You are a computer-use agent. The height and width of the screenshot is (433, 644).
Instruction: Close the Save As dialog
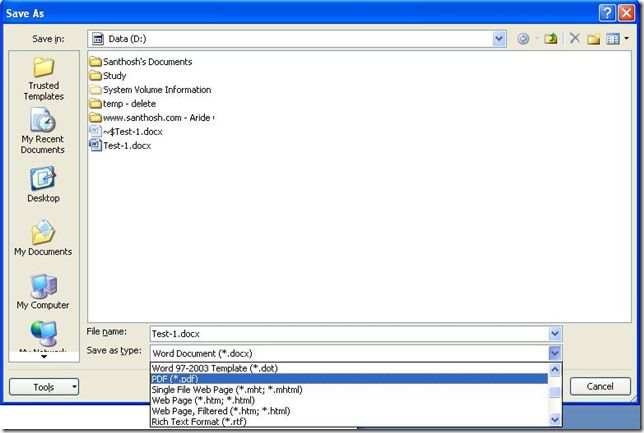(626, 13)
